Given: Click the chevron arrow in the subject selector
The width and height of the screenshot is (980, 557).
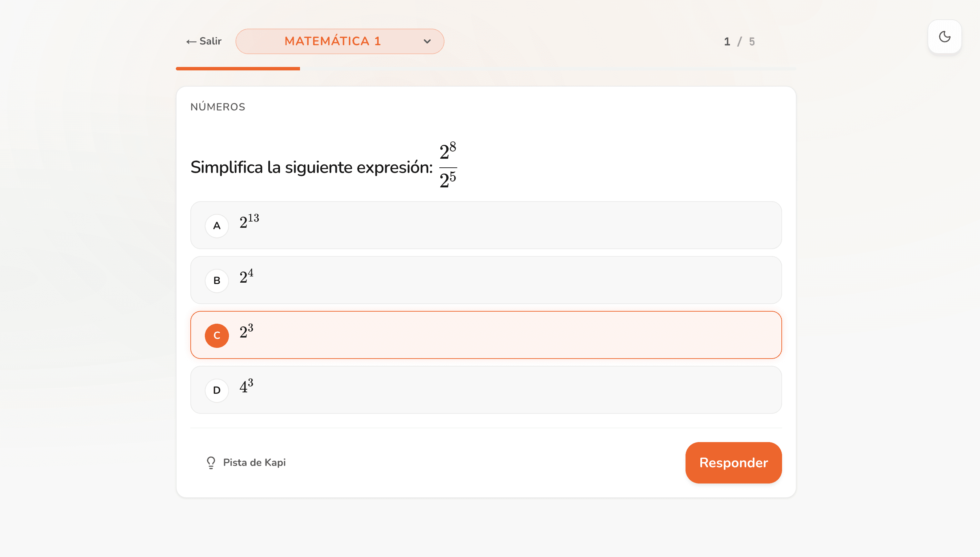Looking at the screenshot, I should (x=427, y=41).
